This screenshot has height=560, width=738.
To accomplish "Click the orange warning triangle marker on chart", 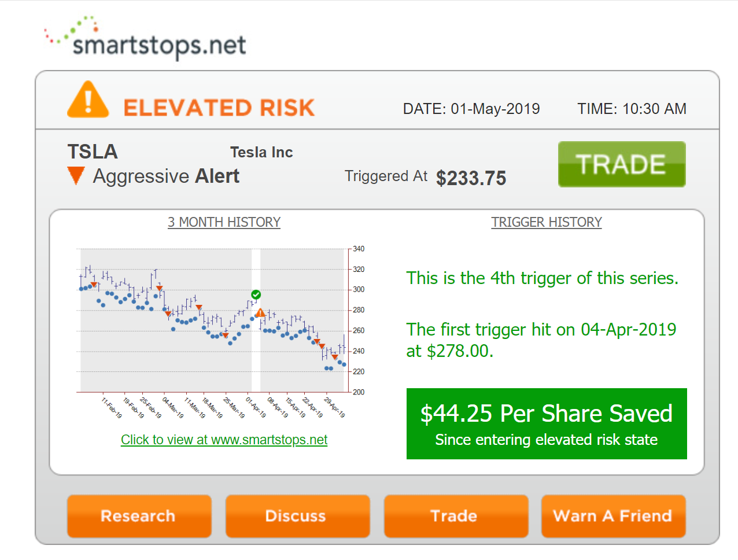I will (260, 313).
